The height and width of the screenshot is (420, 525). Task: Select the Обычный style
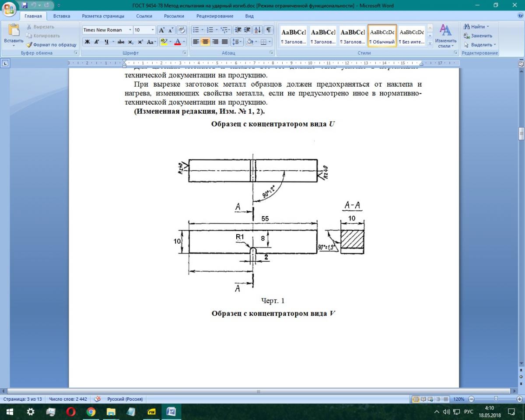(382, 36)
